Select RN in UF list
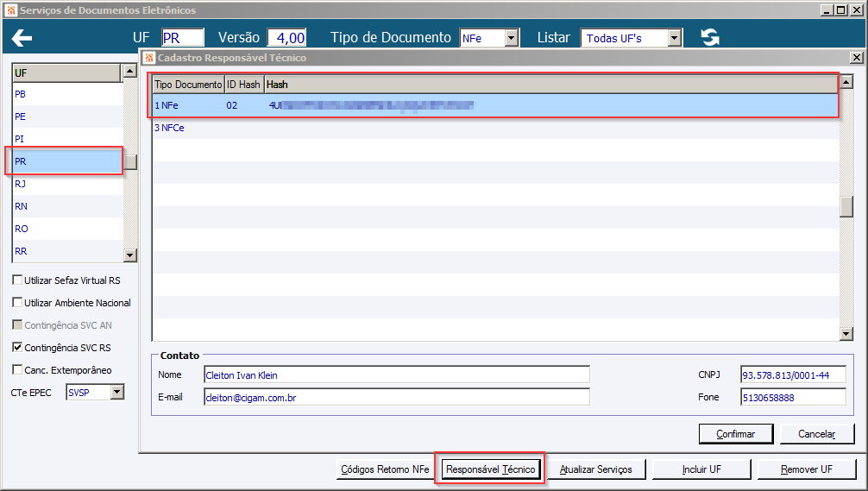Screen dimensions: 868x491 click(x=67, y=206)
